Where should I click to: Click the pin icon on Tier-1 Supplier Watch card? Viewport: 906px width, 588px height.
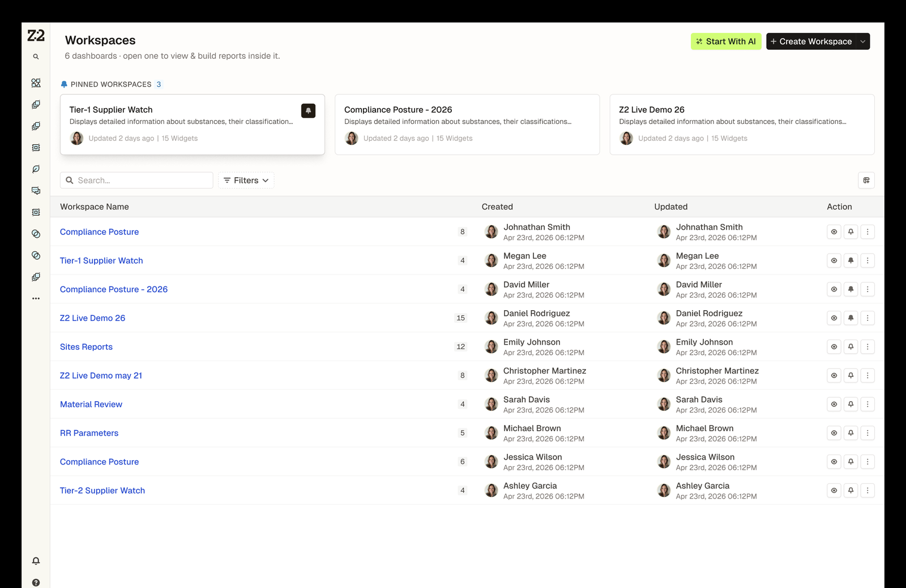point(308,111)
